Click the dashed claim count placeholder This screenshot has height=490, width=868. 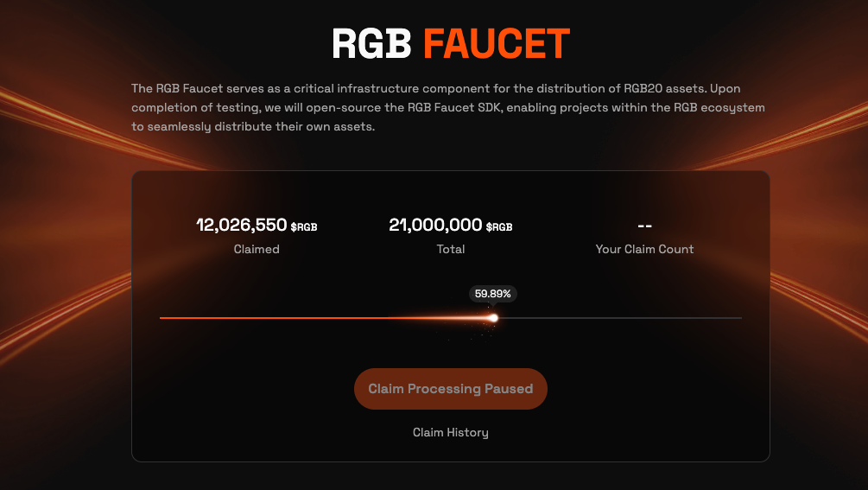(644, 226)
